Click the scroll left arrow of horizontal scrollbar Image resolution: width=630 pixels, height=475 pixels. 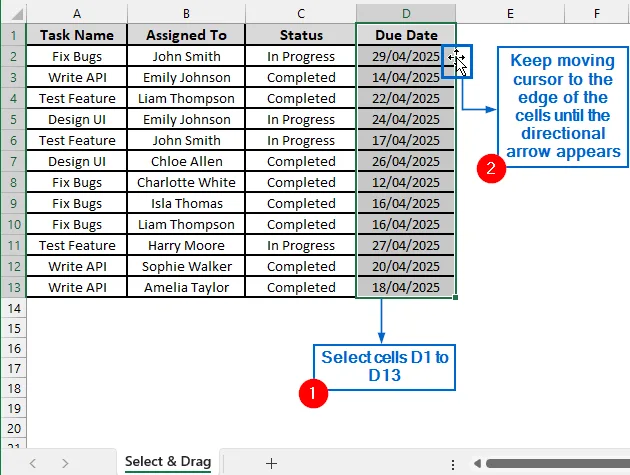pyautogui.click(x=477, y=463)
